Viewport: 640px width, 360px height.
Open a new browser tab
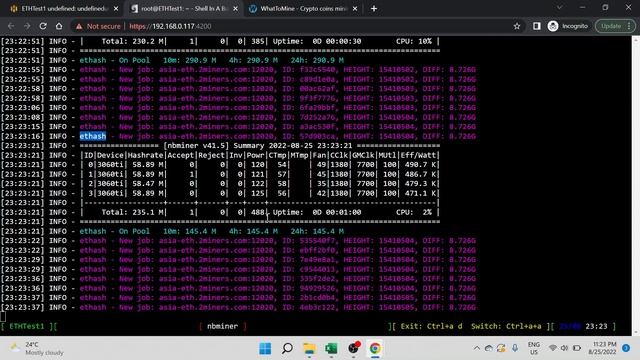(374, 9)
